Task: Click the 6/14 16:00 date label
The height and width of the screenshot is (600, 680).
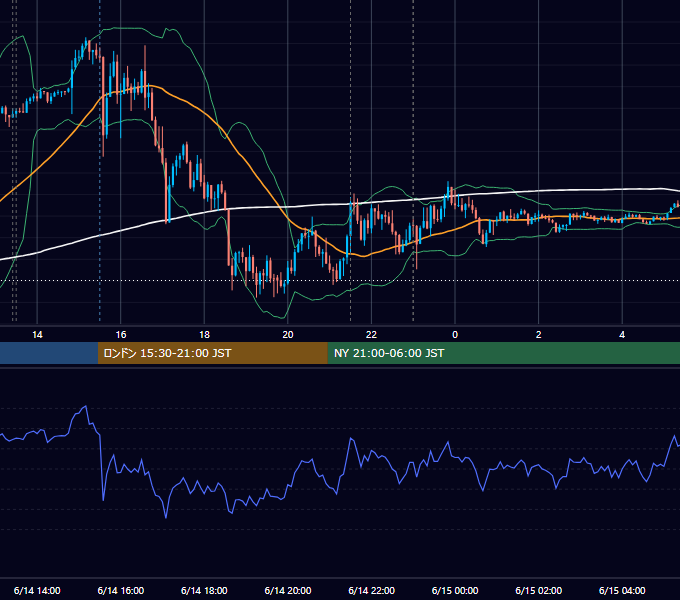Action: point(121,590)
